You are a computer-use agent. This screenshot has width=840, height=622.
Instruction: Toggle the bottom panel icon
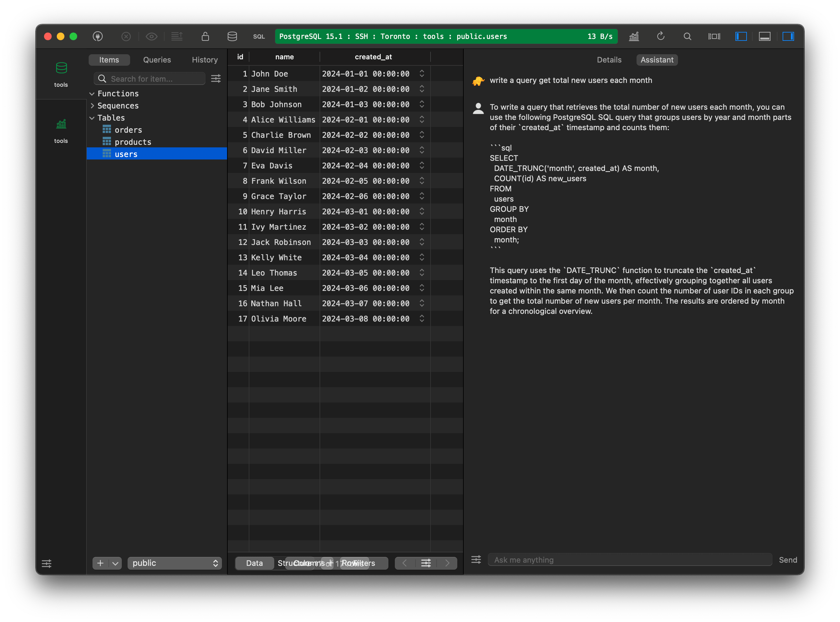coord(764,36)
